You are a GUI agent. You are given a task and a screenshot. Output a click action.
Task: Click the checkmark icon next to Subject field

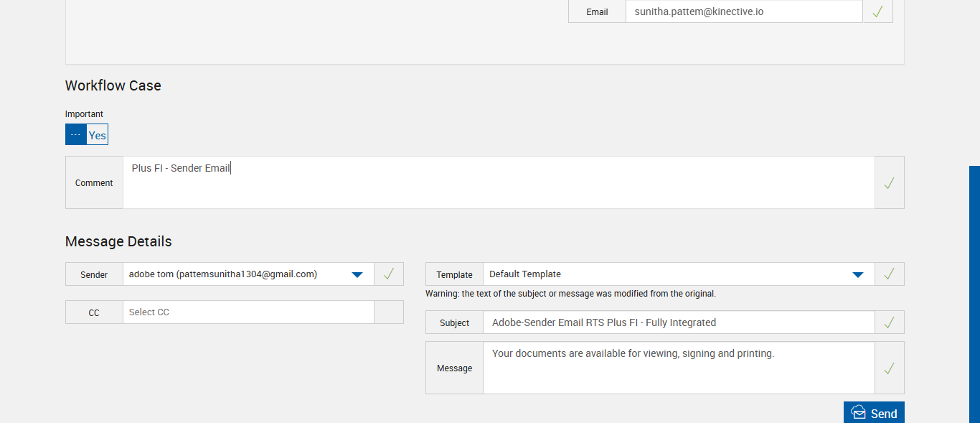click(889, 322)
